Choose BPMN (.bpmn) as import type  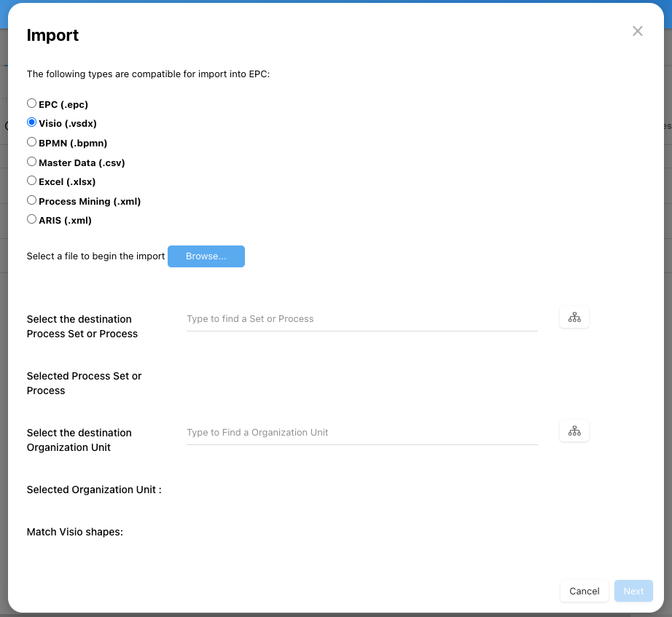tap(31, 142)
